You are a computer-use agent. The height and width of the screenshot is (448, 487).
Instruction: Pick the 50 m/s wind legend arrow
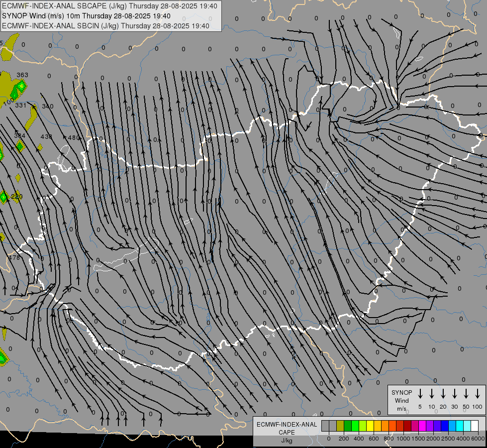[466, 393]
